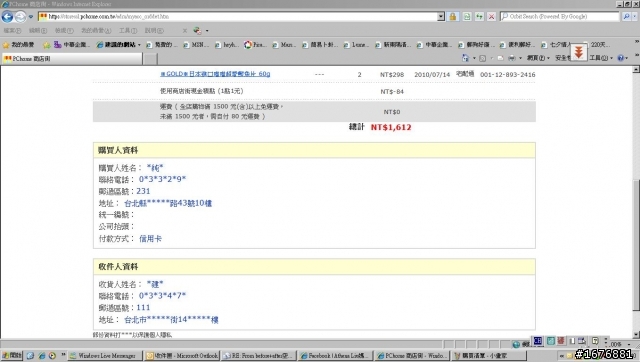Screen dimensions: 640x362
Task: Switch to Windows Live Messenger taskbar button
Action: (105, 355)
